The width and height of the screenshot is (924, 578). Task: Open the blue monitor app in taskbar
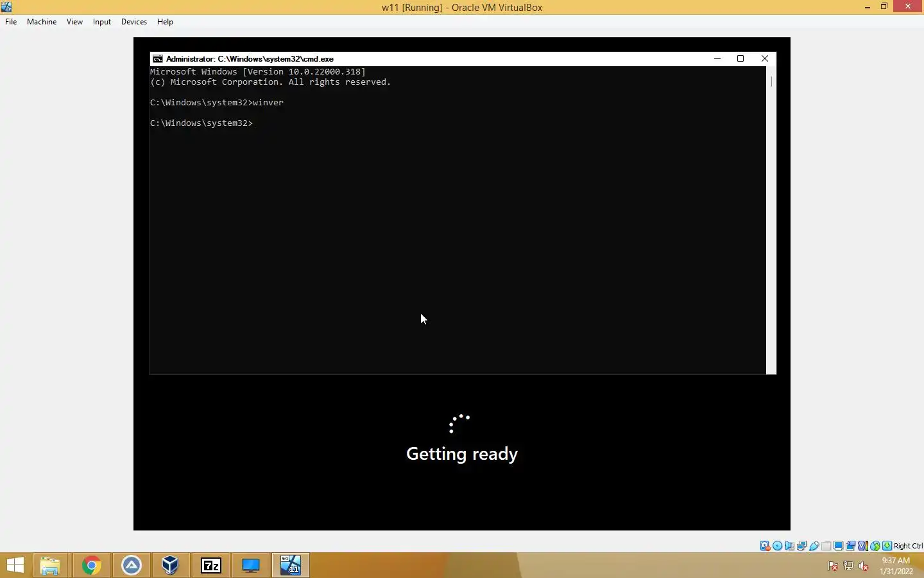click(251, 565)
